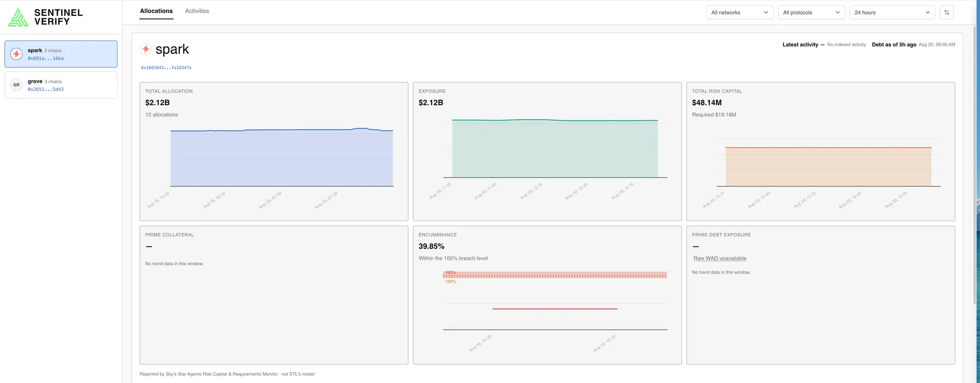Click the 'Aug 20, 08:00 AM' timestamp

[937, 45]
